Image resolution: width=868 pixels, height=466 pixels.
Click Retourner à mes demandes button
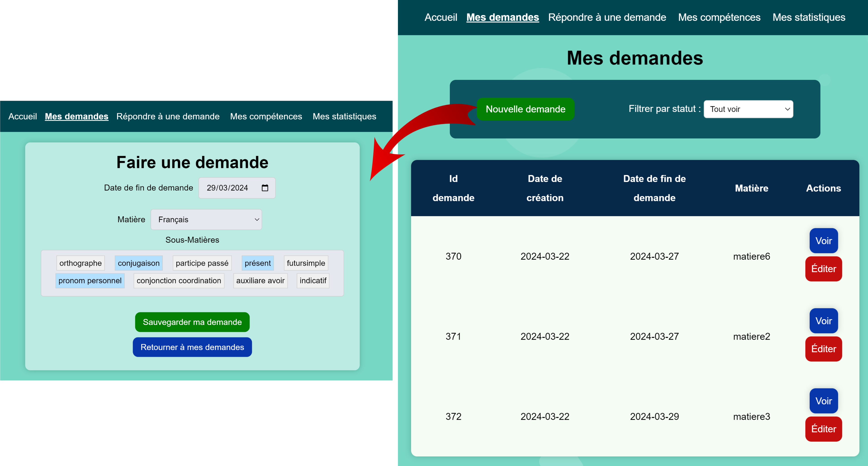click(192, 347)
